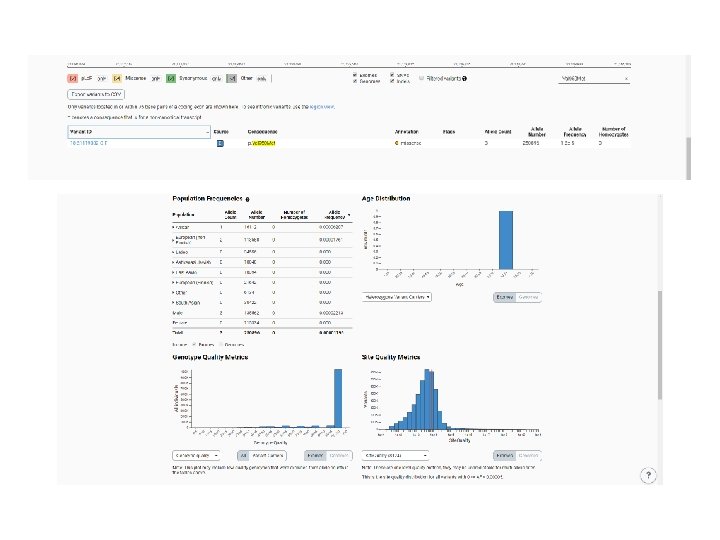Viewport: 720px width, 540px height.
Task: Toggle the gray Other category icon
Action: 232,79
